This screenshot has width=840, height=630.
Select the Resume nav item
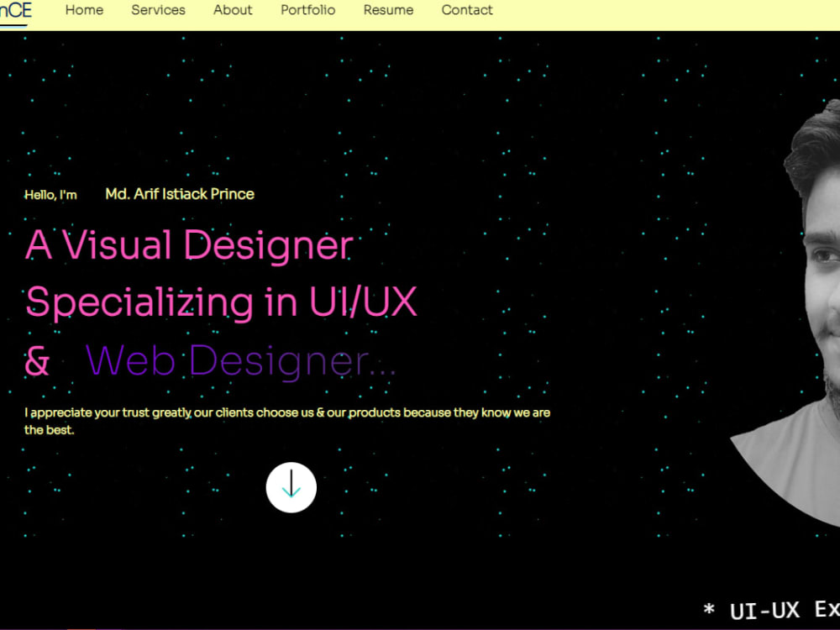pos(388,10)
